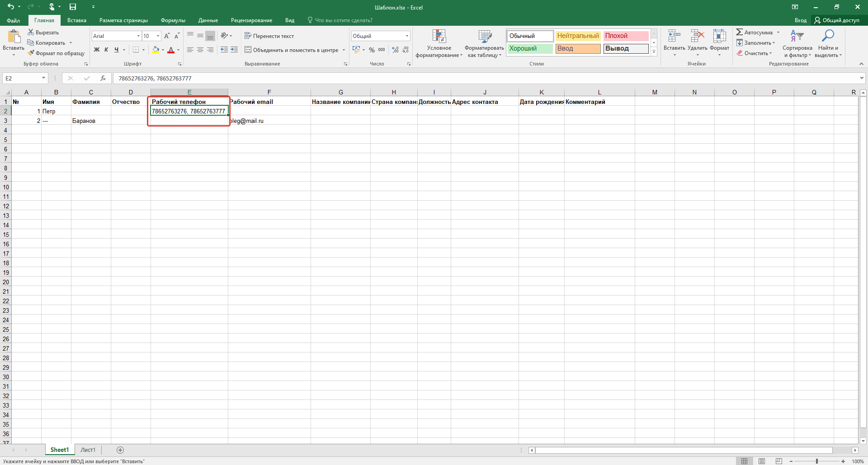Click Вход sign-in link
This screenshot has height=465, width=868.
click(x=801, y=20)
